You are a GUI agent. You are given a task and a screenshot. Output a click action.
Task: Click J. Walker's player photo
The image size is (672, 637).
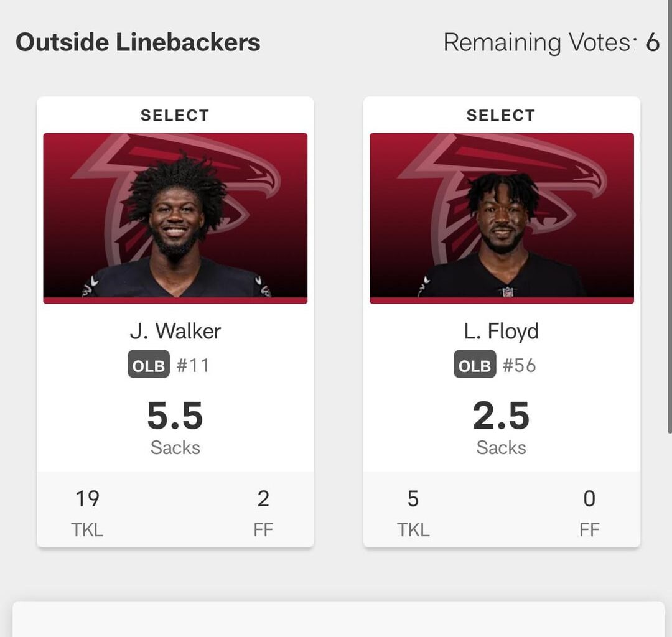pyautogui.click(x=175, y=218)
